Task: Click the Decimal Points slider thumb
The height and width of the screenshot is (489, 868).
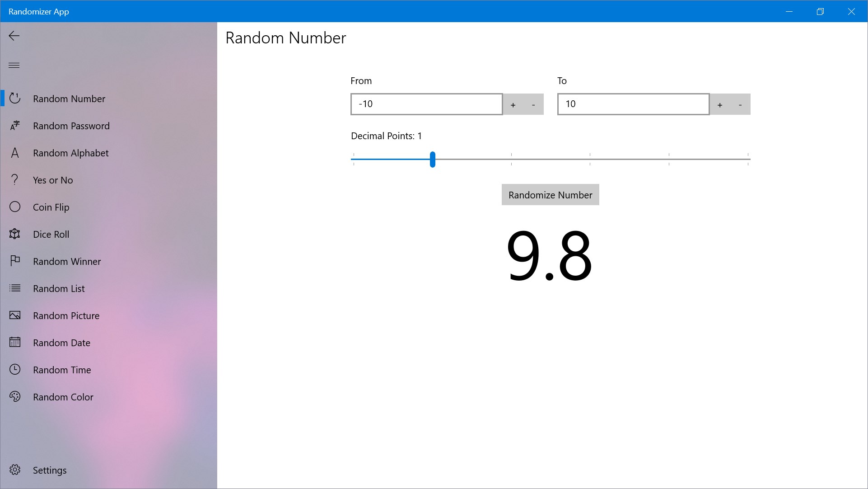Action: [433, 160]
